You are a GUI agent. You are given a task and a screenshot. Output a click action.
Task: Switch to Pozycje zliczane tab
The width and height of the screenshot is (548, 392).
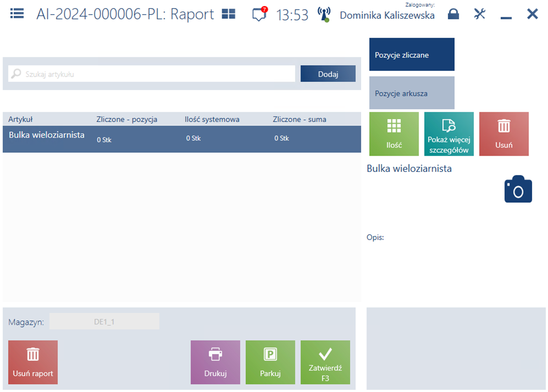tap(412, 55)
